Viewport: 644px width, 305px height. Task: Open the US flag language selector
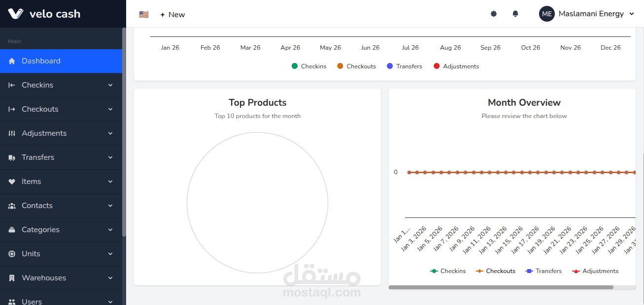[x=143, y=14]
